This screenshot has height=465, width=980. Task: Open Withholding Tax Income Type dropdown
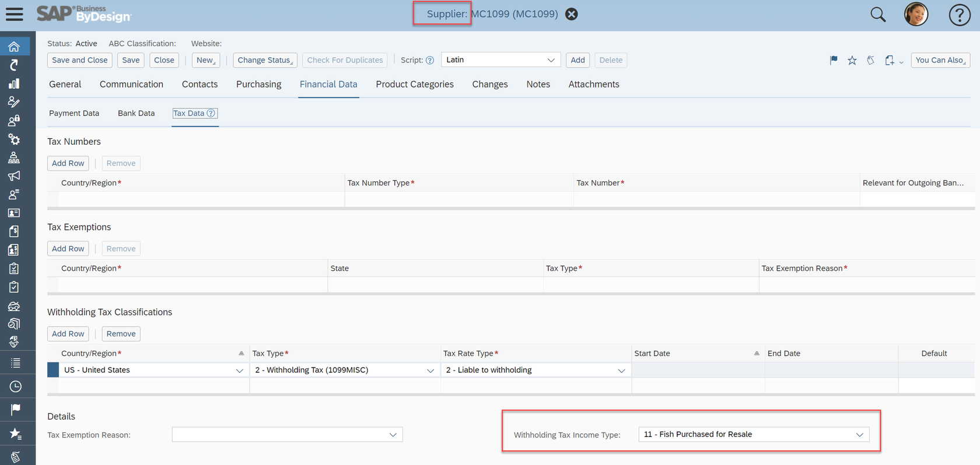[x=754, y=434]
